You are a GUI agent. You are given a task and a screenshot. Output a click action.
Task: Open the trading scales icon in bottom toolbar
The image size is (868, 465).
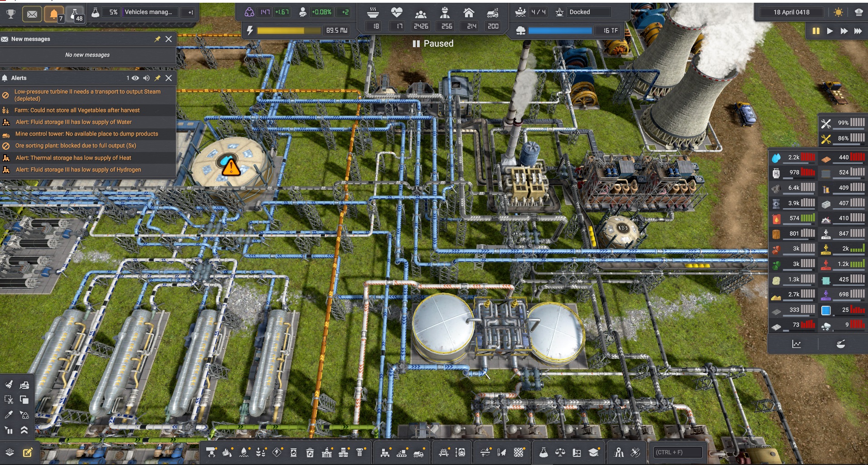(560, 452)
